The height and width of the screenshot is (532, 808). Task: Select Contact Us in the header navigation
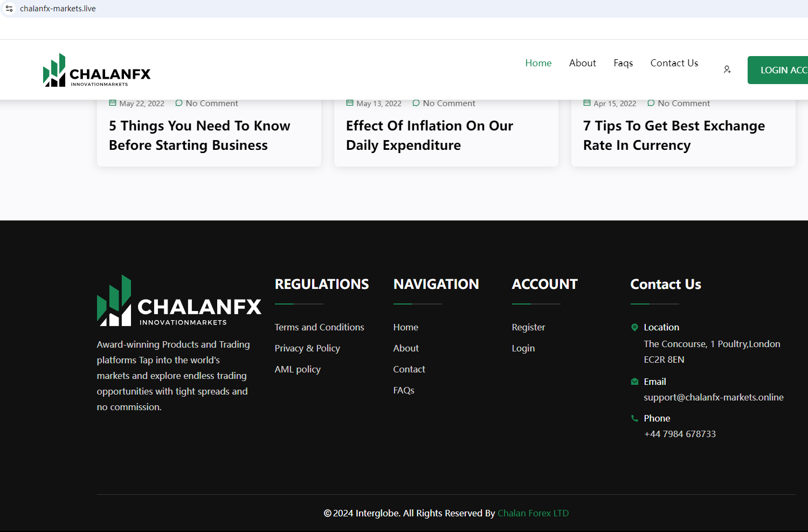pyautogui.click(x=674, y=63)
